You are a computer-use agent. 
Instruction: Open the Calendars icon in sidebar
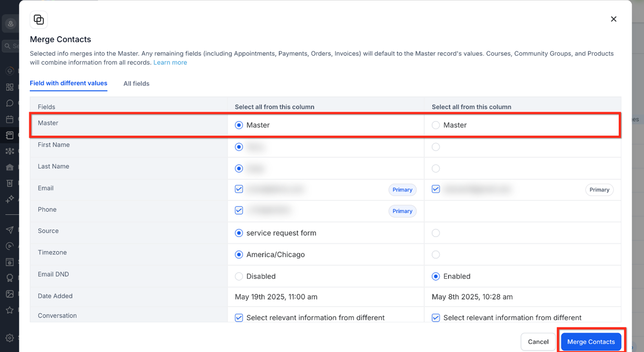point(9,119)
